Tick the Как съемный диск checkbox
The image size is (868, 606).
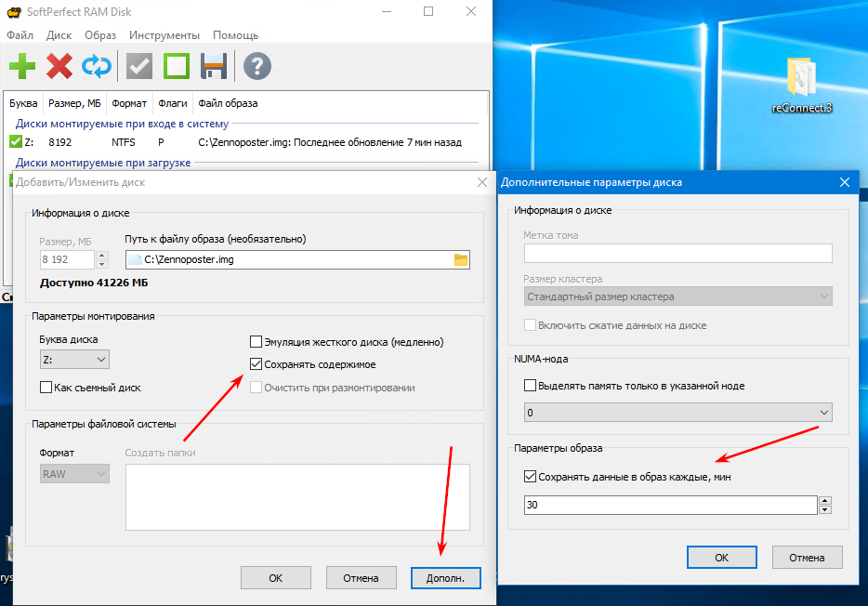coord(46,388)
